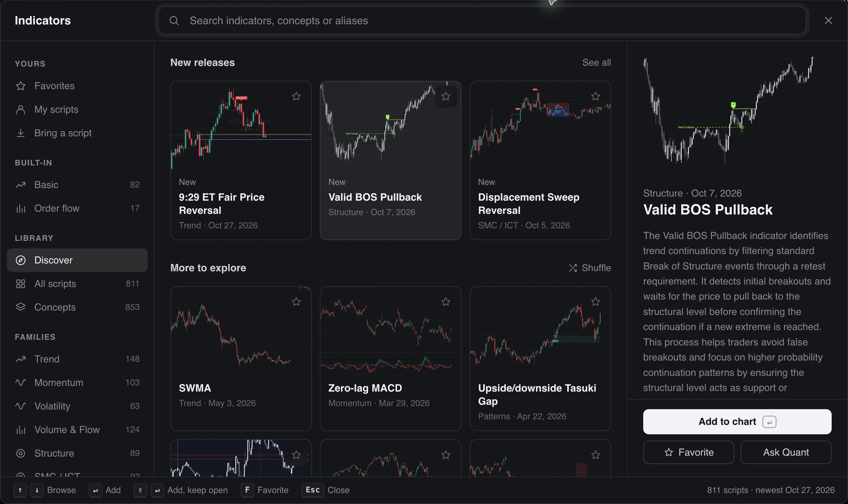Star the Upside/downside Tasuki Gap card
The height and width of the screenshot is (504, 848).
click(x=595, y=301)
